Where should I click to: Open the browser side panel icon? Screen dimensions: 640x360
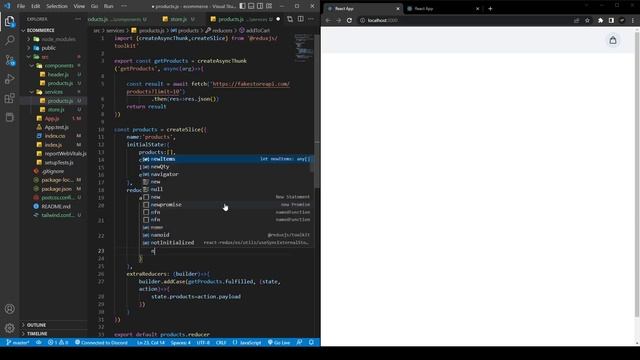611,20
